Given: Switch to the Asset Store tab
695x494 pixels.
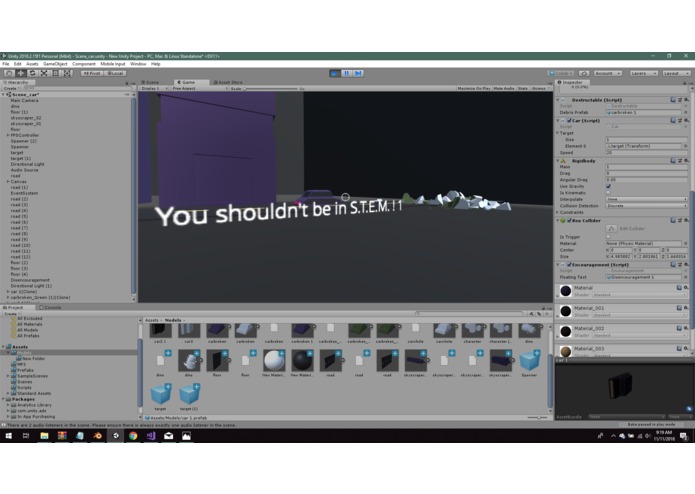Looking at the screenshot, I should tap(228, 82).
